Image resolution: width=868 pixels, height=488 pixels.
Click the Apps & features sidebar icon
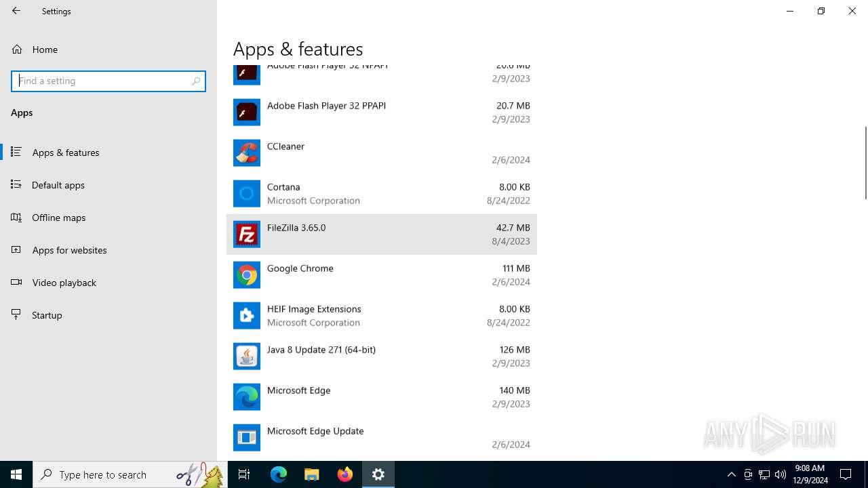pos(16,152)
